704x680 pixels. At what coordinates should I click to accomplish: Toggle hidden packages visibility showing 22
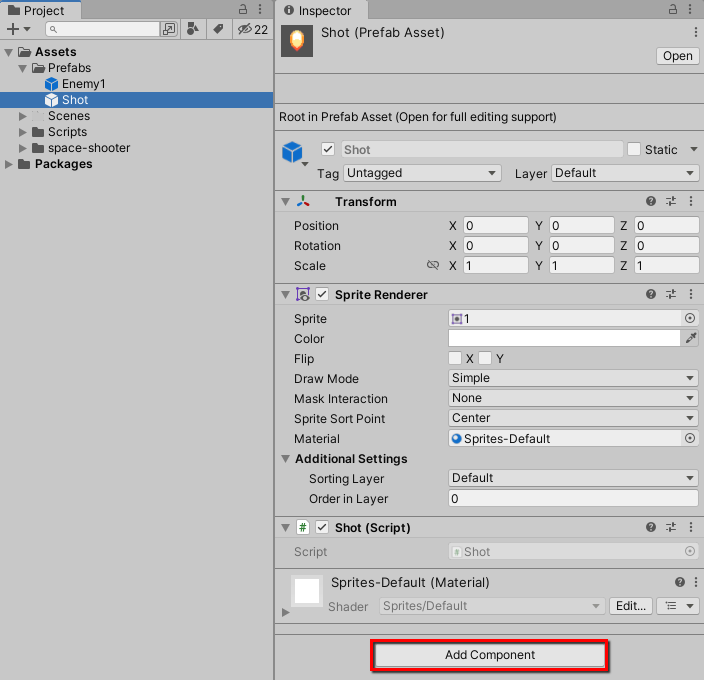[253, 30]
